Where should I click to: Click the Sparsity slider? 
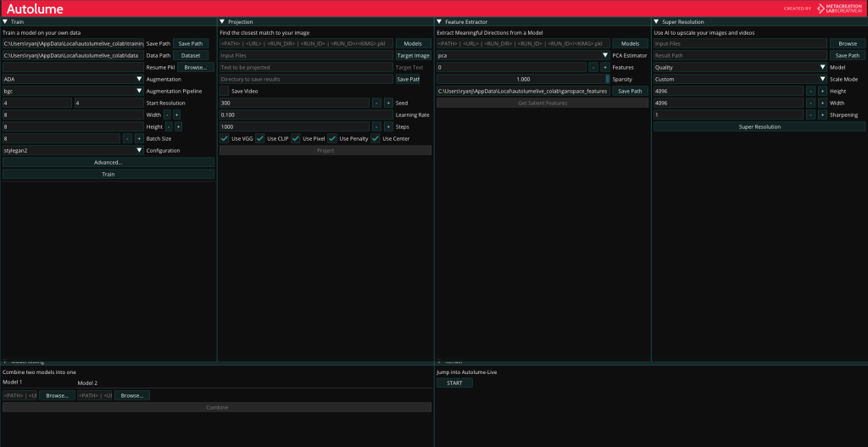(522, 79)
